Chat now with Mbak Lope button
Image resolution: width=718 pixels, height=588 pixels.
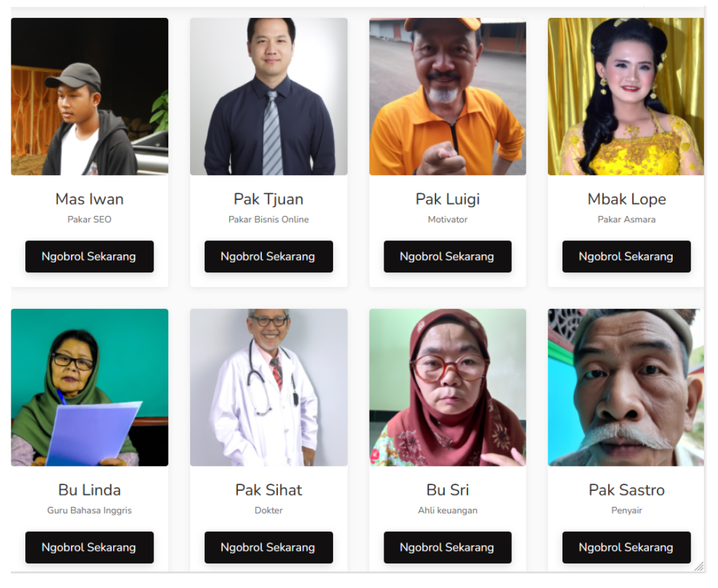point(626,256)
